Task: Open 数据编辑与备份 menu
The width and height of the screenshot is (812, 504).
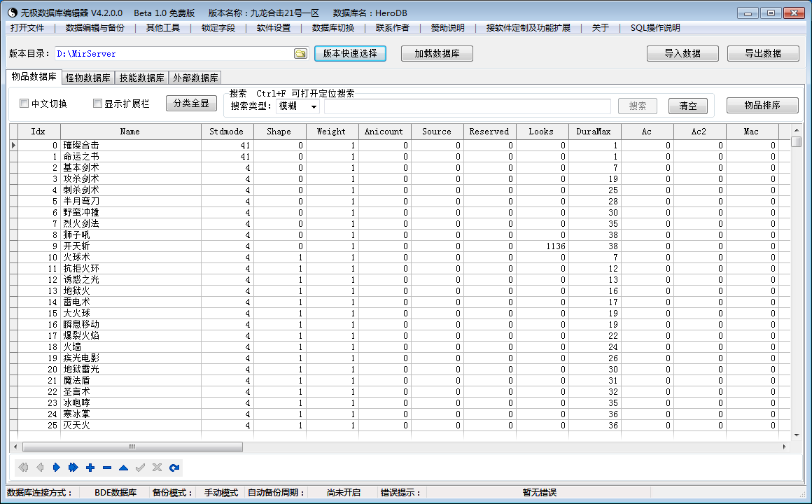Action: 94,28
